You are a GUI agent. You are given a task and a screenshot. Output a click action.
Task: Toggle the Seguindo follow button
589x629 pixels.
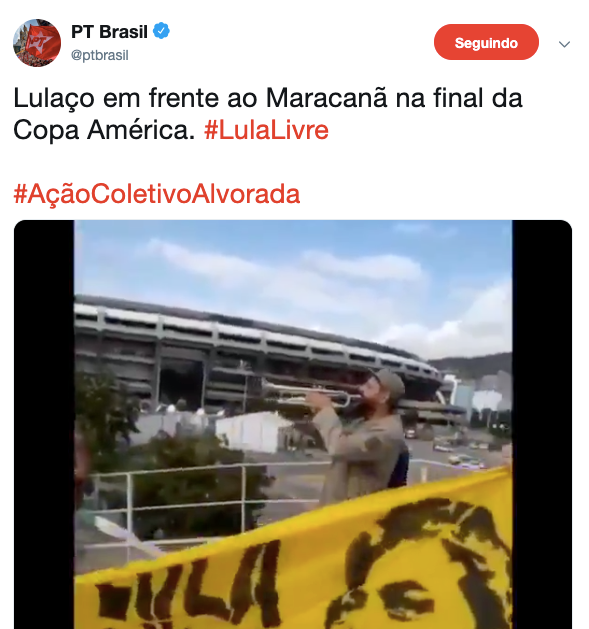coord(486,42)
